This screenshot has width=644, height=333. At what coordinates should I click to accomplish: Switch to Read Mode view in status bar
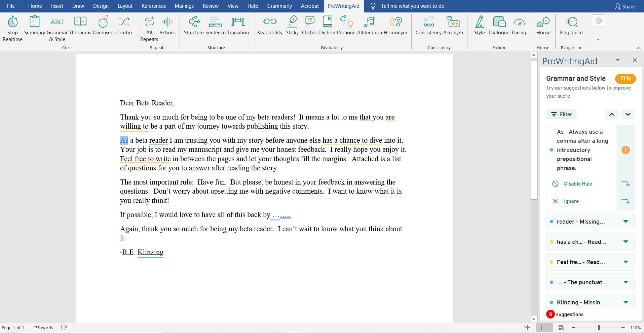pos(527,328)
